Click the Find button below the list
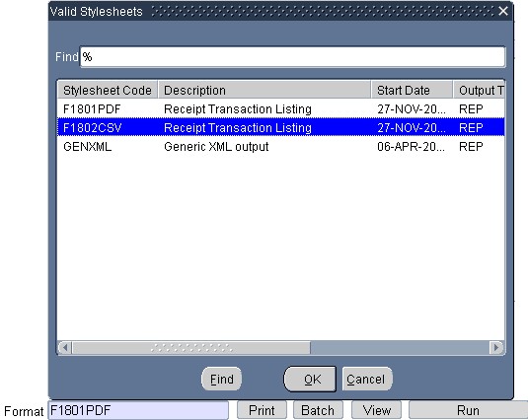Screen dimensions: 528x420 [x=222, y=379]
